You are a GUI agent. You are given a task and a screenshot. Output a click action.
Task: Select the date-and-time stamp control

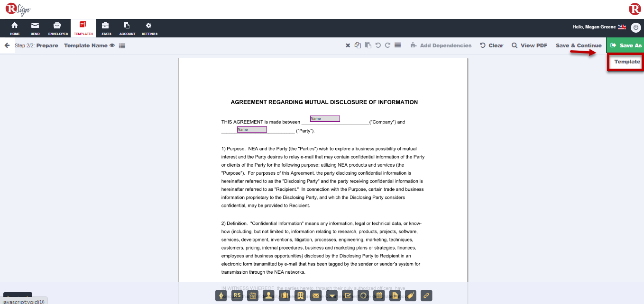point(253,295)
